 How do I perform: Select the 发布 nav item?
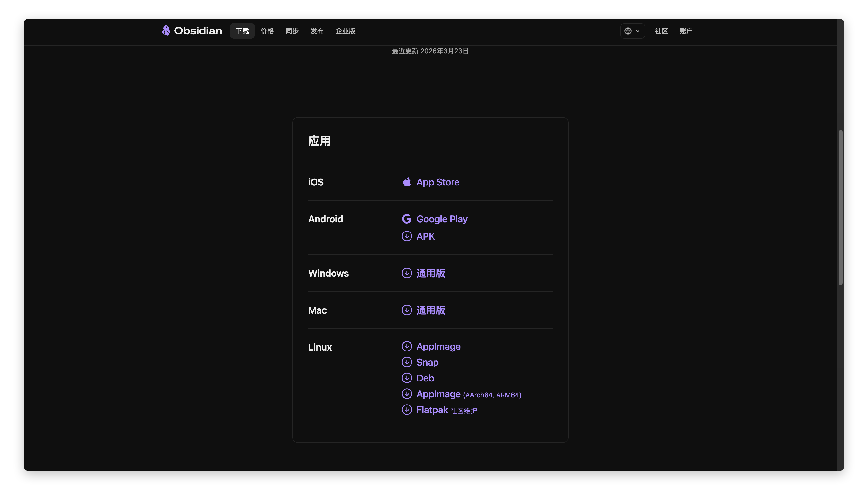point(317,31)
